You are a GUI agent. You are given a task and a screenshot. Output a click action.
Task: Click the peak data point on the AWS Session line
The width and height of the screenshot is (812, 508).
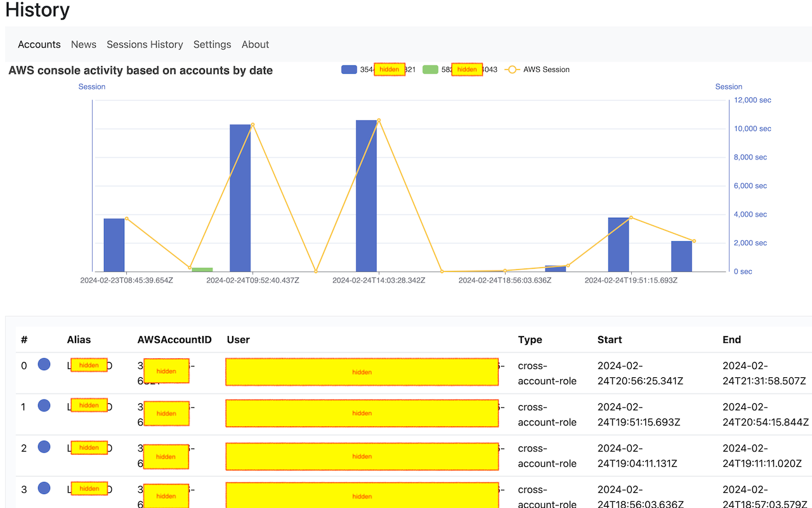(378, 119)
